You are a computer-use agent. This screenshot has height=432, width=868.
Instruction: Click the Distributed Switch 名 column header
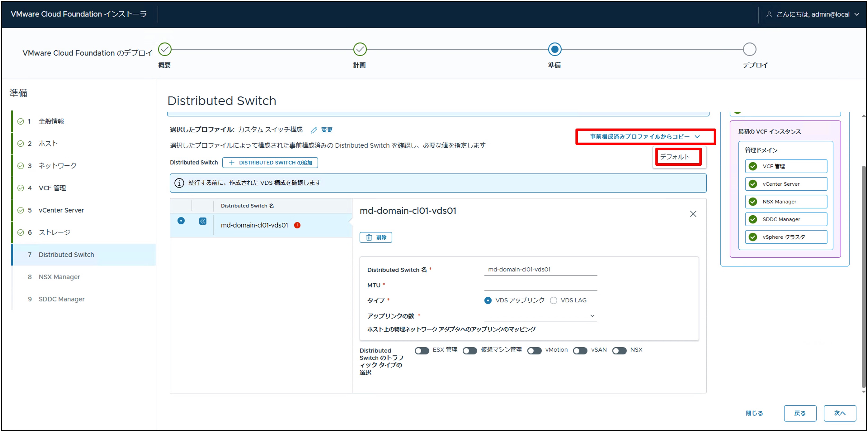(x=247, y=206)
